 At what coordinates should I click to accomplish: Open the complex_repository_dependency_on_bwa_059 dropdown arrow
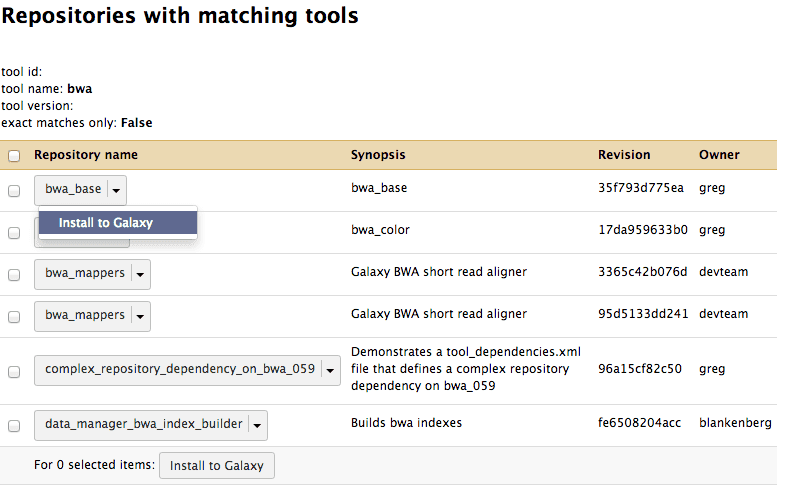point(331,371)
